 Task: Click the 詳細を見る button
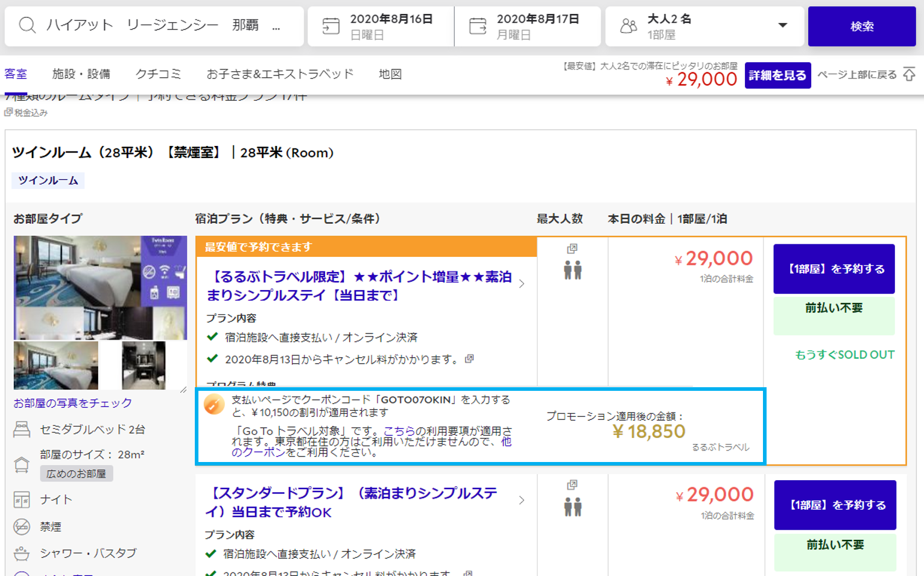point(777,75)
